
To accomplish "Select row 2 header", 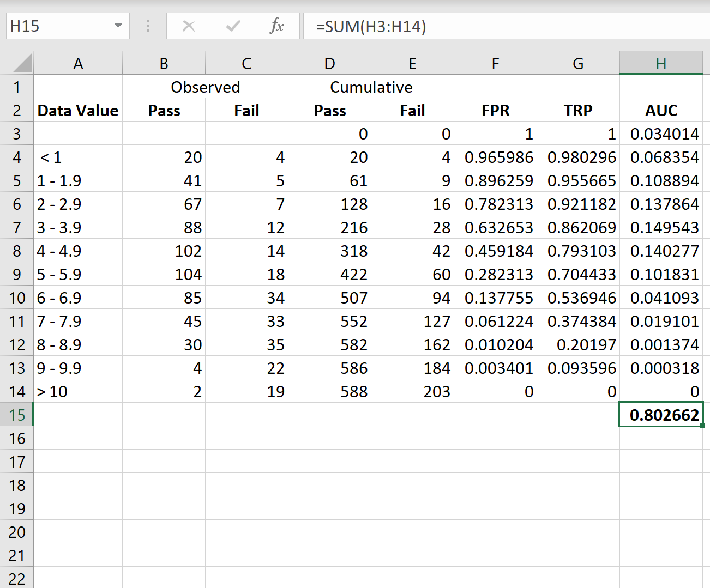I will tap(17, 110).
